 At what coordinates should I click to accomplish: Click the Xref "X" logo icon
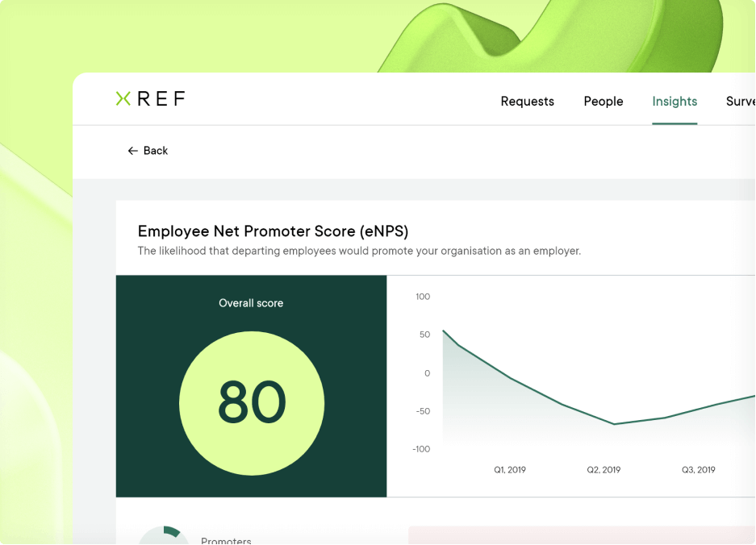click(122, 98)
